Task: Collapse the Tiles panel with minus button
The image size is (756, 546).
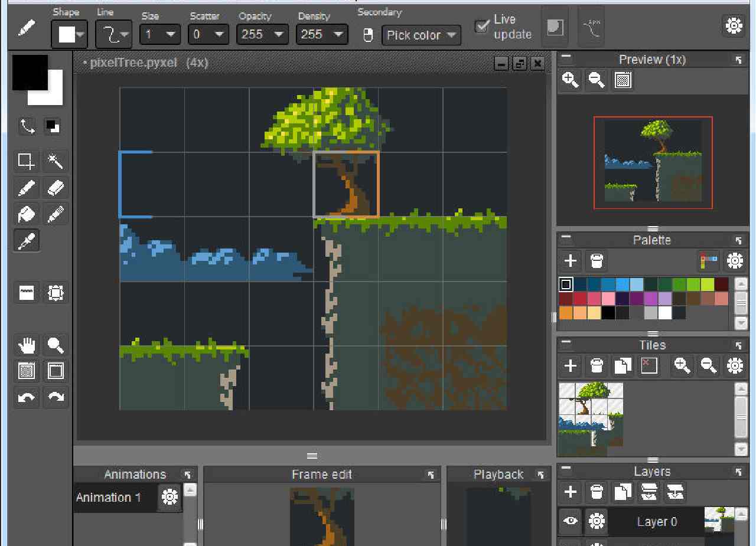Action: point(566,344)
